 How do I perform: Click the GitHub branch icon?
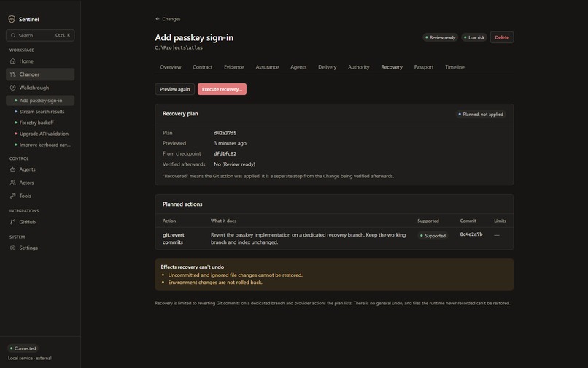pyautogui.click(x=12, y=222)
